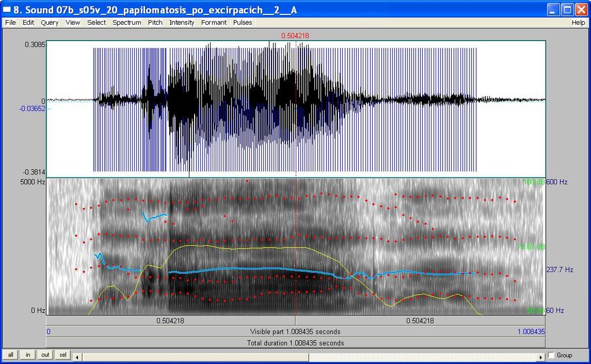Maximize the Sound editor window
Image resolution: width=591 pixels, height=364 pixels.
point(567,10)
